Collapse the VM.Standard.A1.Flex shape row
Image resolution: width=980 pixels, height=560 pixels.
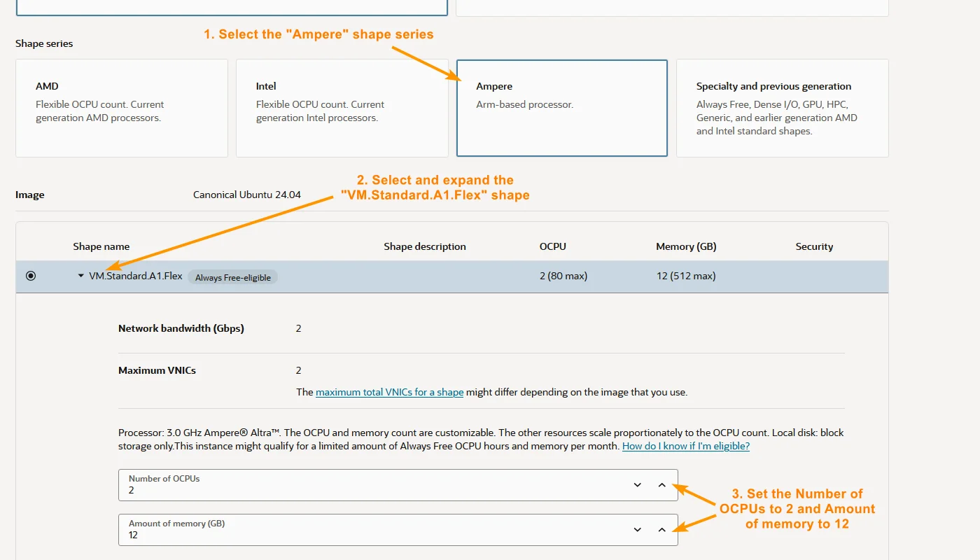[80, 276]
